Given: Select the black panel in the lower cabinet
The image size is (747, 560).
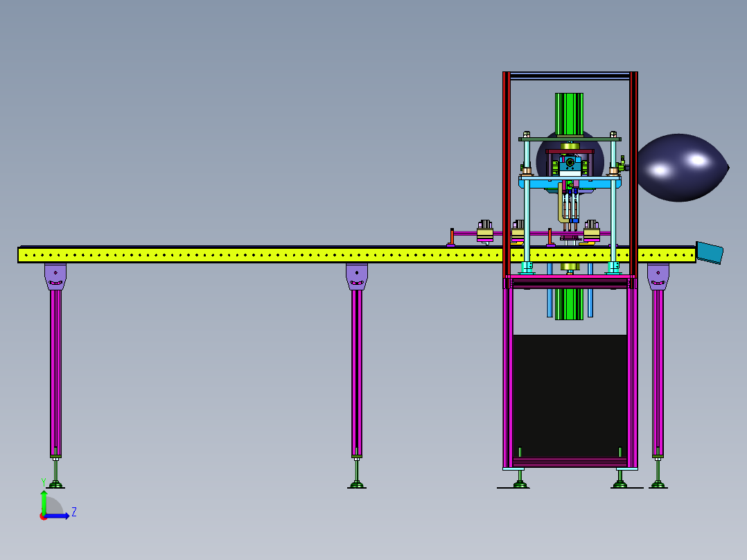Looking at the screenshot, I should tap(570, 395).
